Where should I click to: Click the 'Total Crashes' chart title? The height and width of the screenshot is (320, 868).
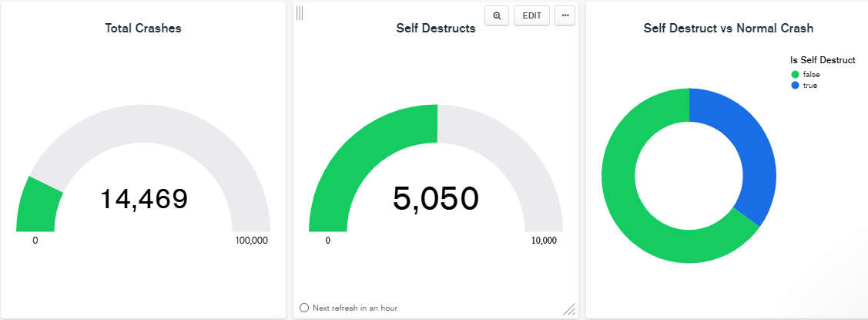[143, 29]
